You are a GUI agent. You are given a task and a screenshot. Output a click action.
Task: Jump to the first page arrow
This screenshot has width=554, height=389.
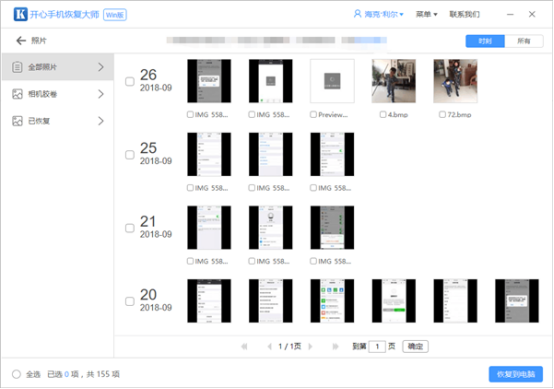point(244,347)
